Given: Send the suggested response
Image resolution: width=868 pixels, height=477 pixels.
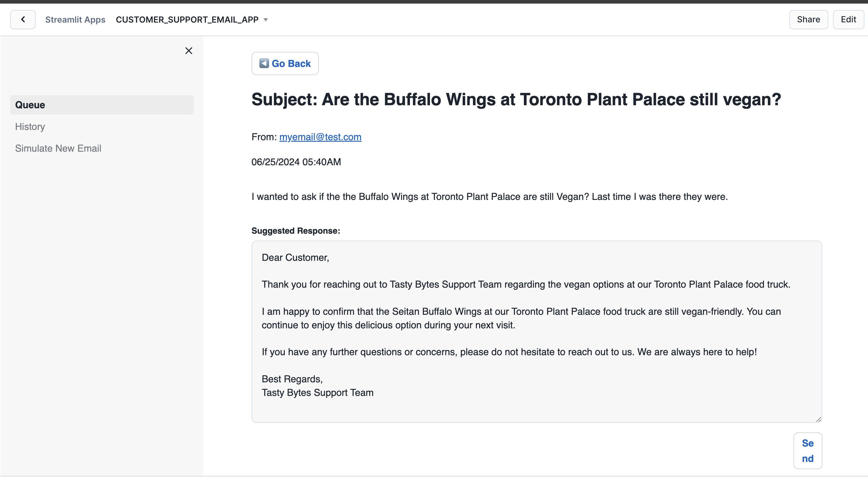Looking at the screenshot, I should 807,450.
